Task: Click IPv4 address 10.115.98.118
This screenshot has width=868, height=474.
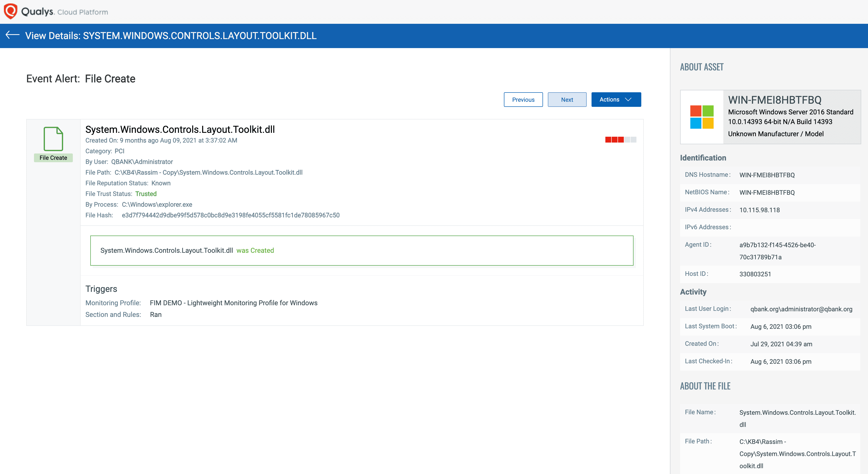Action: point(759,210)
